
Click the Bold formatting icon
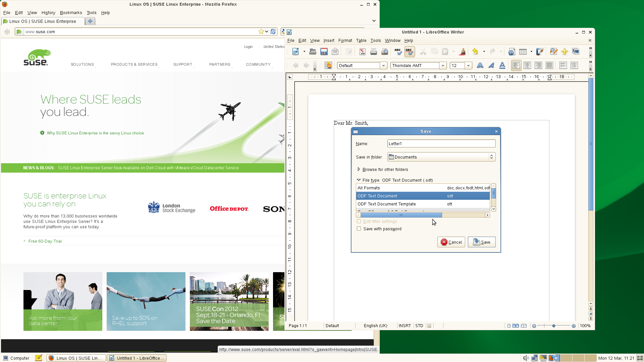pos(480,65)
